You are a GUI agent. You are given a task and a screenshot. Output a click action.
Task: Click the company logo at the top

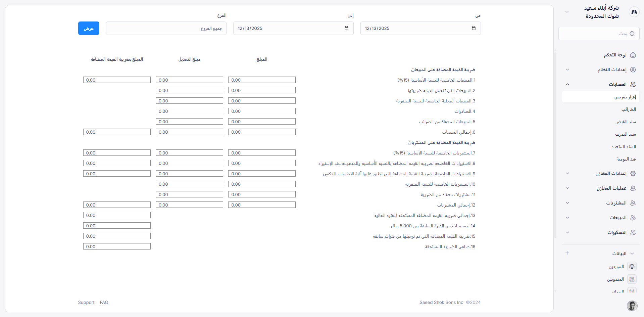634,11
